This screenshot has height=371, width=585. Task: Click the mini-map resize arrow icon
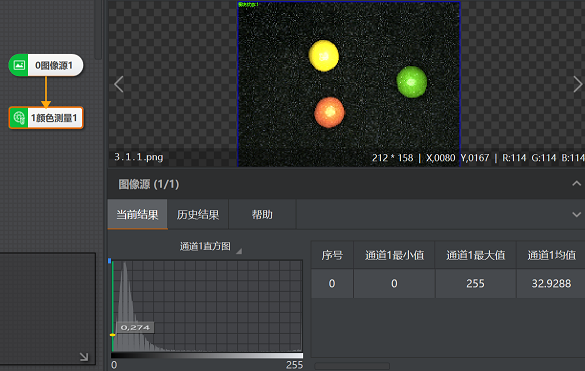(x=84, y=357)
